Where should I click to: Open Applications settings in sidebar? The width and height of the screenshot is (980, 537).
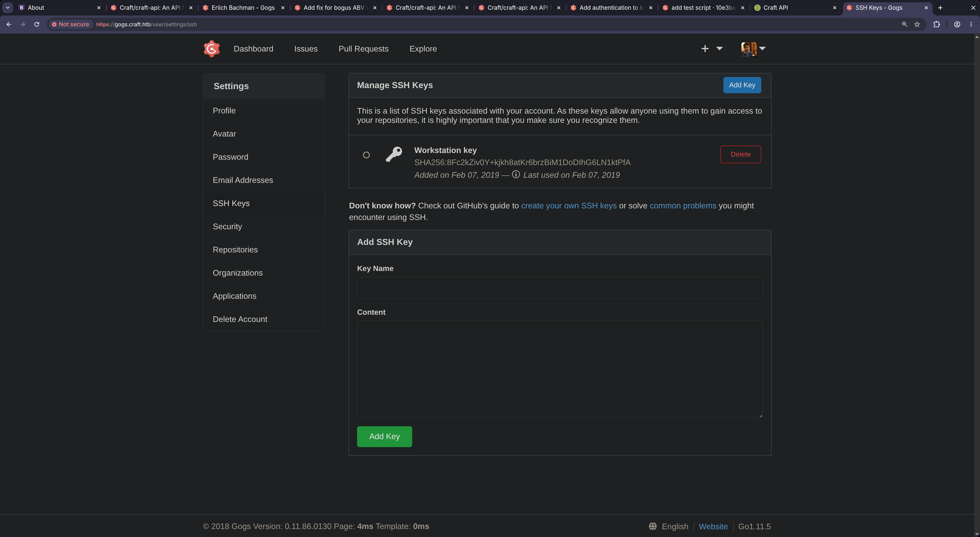tap(264, 296)
